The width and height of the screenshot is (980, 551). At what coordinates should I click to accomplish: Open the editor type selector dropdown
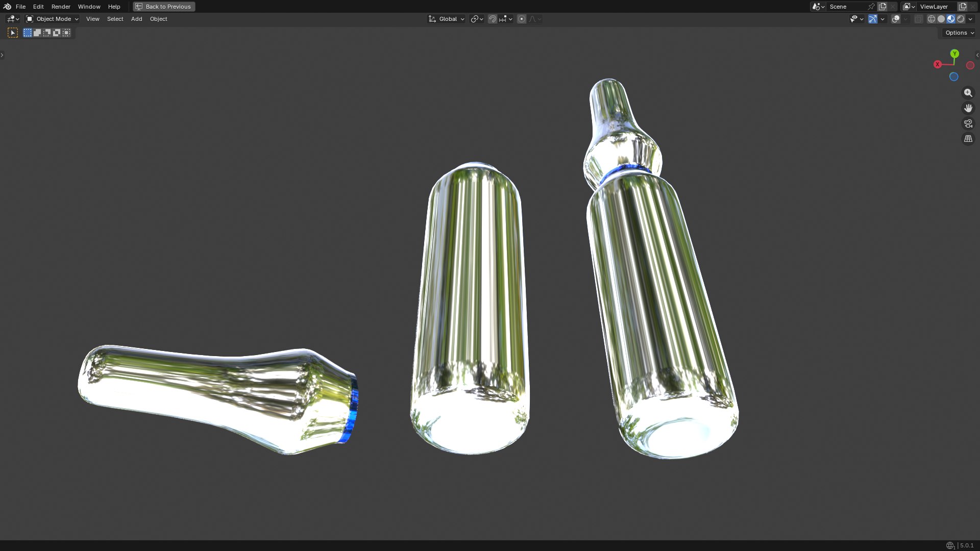coord(13,19)
